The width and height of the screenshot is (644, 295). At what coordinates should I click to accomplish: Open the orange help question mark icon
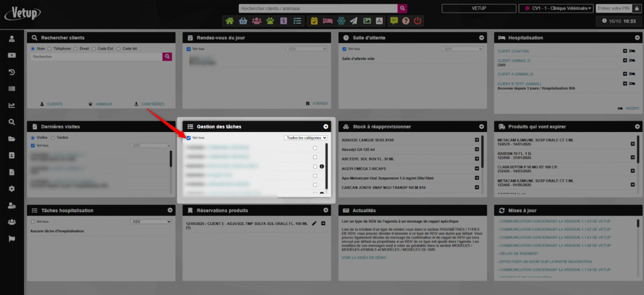tap(406, 21)
